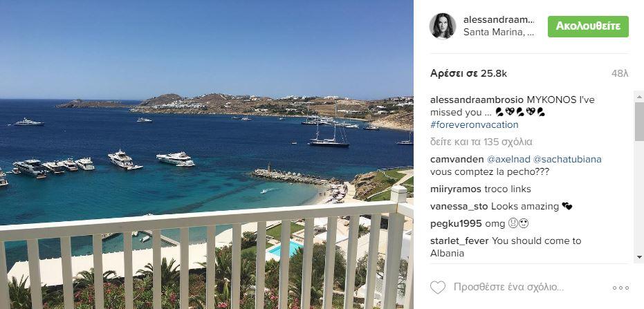The height and width of the screenshot is (309, 644).
Task: Follow with the green Ακολουθείτε button
Action: [x=588, y=26]
